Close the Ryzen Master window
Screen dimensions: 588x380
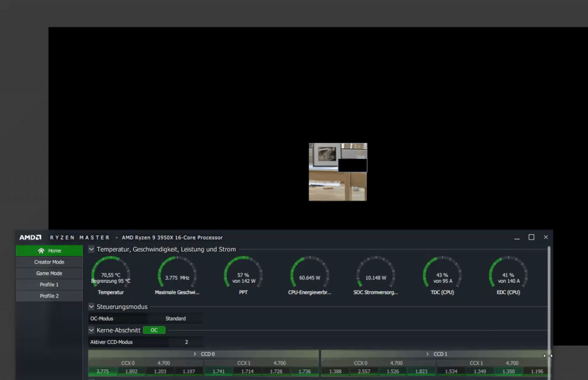[x=546, y=238]
